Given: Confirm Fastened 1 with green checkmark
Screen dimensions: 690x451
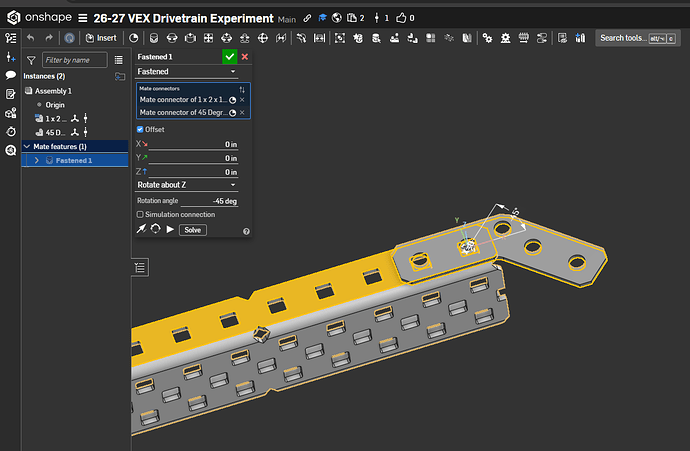Looking at the screenshot, I should click(229, 57).
